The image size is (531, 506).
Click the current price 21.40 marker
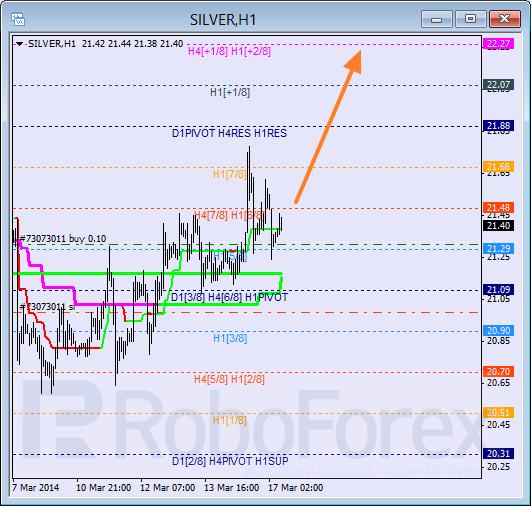498,226
